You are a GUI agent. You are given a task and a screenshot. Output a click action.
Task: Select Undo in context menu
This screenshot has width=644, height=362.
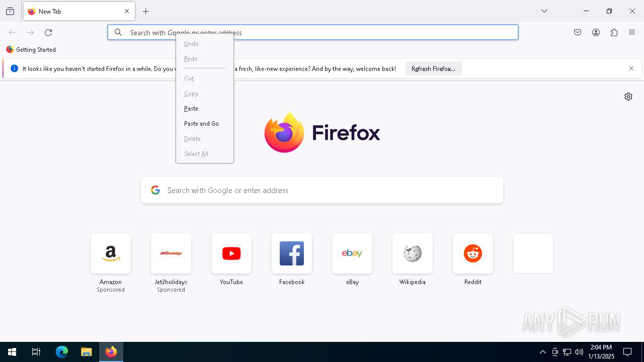204,44
